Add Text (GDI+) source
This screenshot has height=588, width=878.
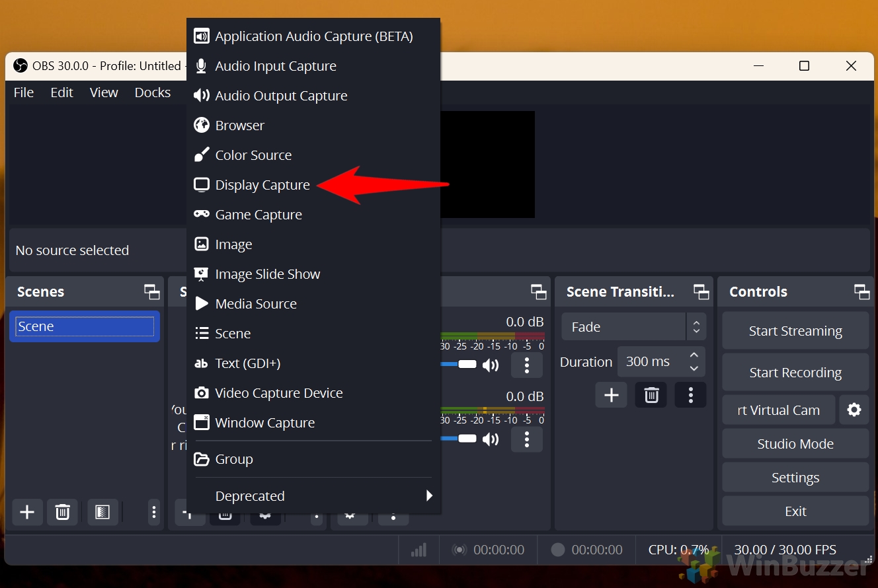(x=313, y=363)
